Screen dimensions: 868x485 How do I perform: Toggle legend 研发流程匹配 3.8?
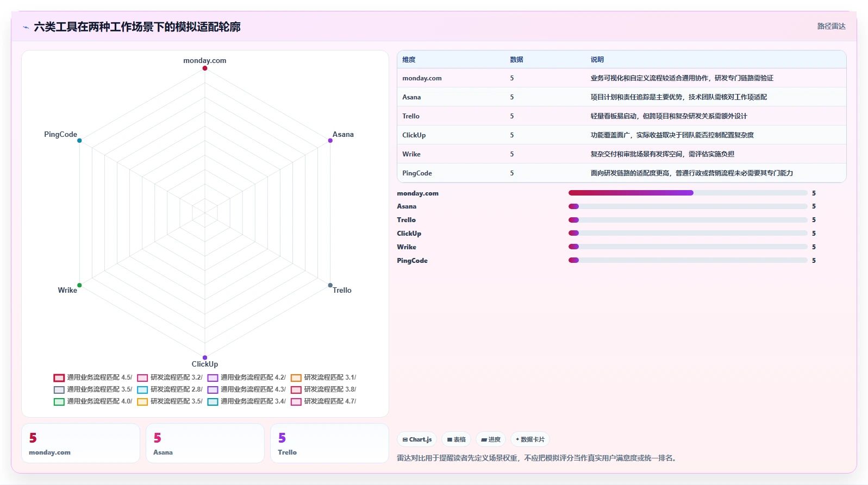coord(323,389)
